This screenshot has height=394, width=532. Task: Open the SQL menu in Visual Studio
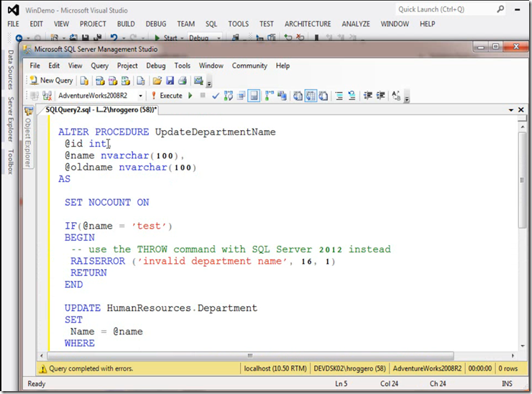tap(211, 24)
